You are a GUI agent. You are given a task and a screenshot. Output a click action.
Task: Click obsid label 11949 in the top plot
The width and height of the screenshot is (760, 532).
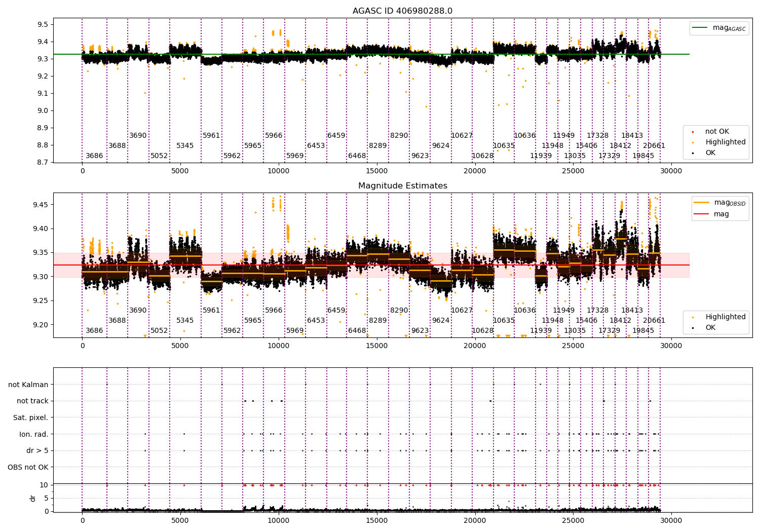click(x=563, y=136)
